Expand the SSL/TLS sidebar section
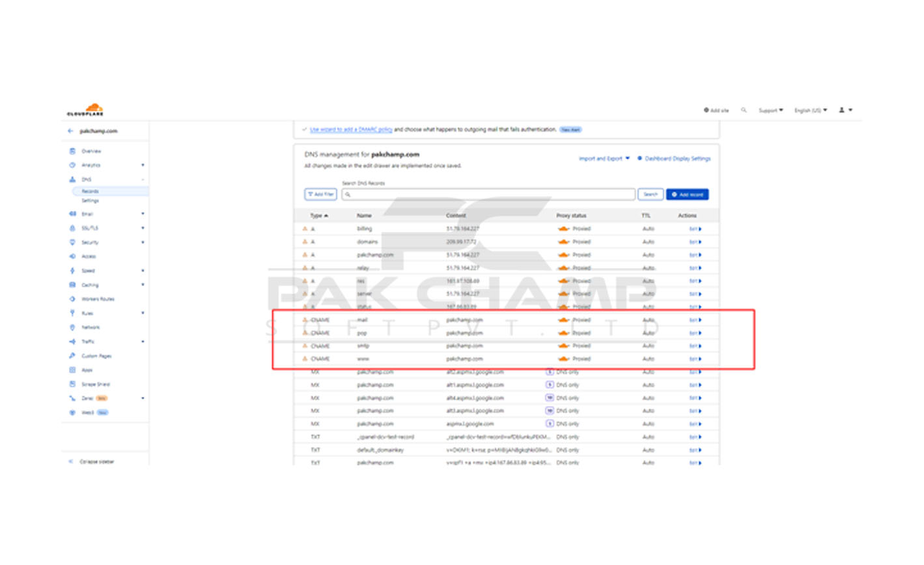This screenshot has width=924, height=565. [x=143, y=228]
